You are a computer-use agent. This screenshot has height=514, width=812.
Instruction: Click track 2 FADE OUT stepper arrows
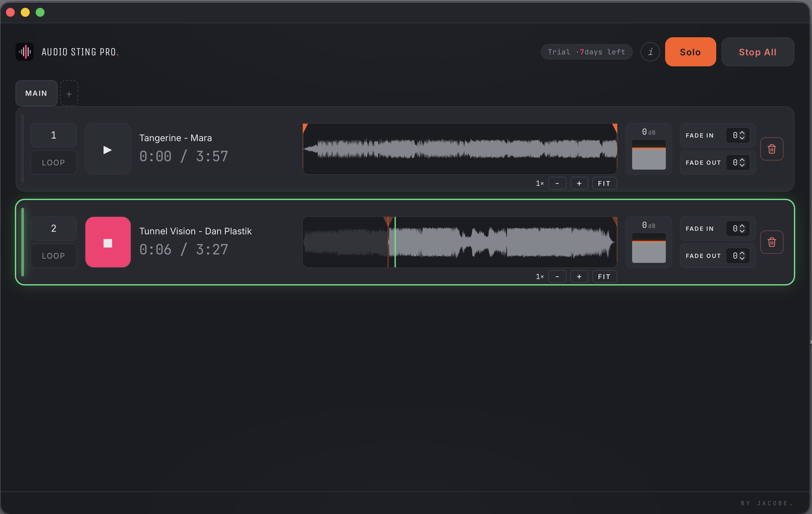tap(742, 256)
